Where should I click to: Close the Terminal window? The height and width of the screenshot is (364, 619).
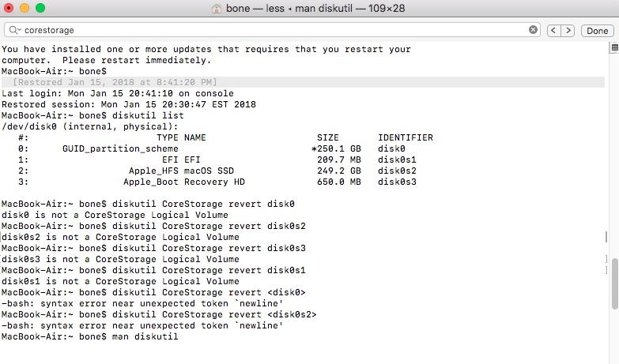pyautogui.click(x=9, y=9)
